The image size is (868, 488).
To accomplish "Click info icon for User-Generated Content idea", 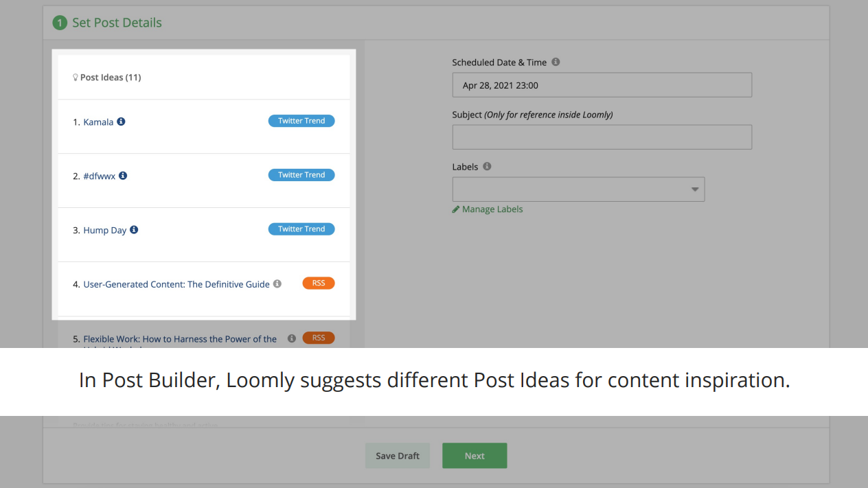I will (x=277, y=283).
